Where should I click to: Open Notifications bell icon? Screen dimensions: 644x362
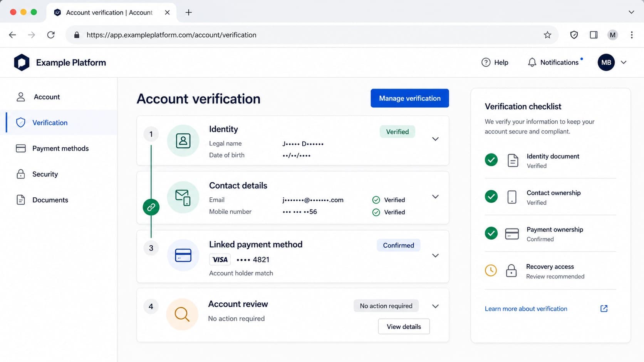532,62
